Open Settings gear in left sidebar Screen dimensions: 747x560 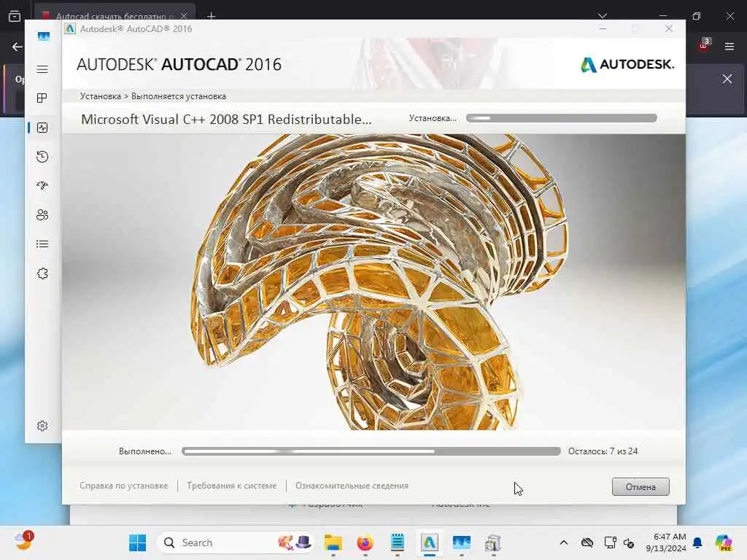[42, 426]
